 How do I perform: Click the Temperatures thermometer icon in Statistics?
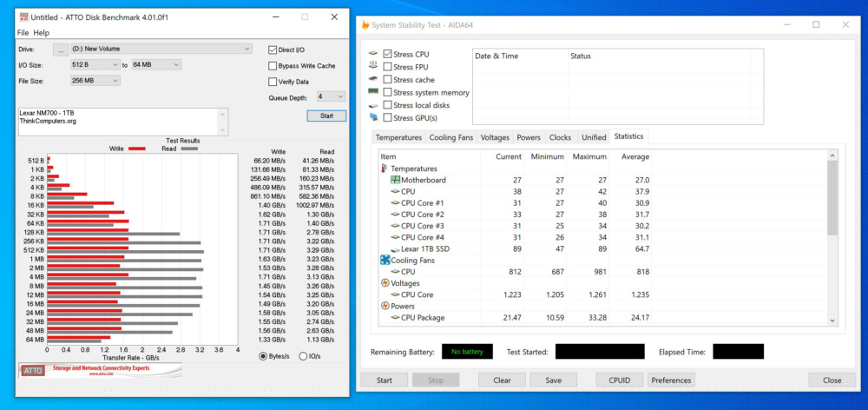click(385, 169)
